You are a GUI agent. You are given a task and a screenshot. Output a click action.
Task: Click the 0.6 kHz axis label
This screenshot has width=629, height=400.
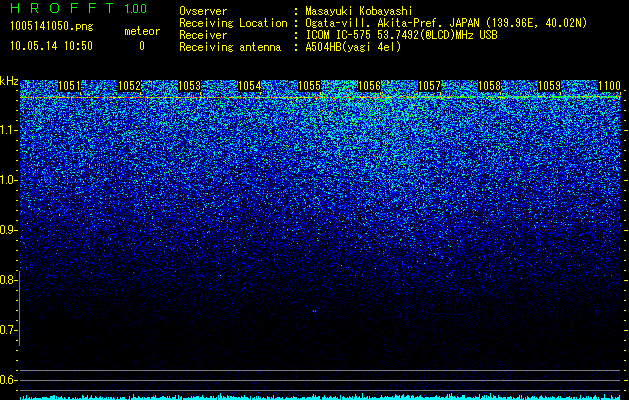tap(7, 380)
